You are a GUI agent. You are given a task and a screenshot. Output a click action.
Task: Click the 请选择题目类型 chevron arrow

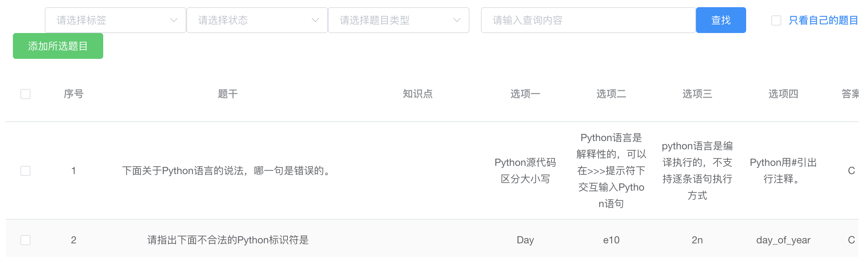pyautogui.click(x=457, y=20)
